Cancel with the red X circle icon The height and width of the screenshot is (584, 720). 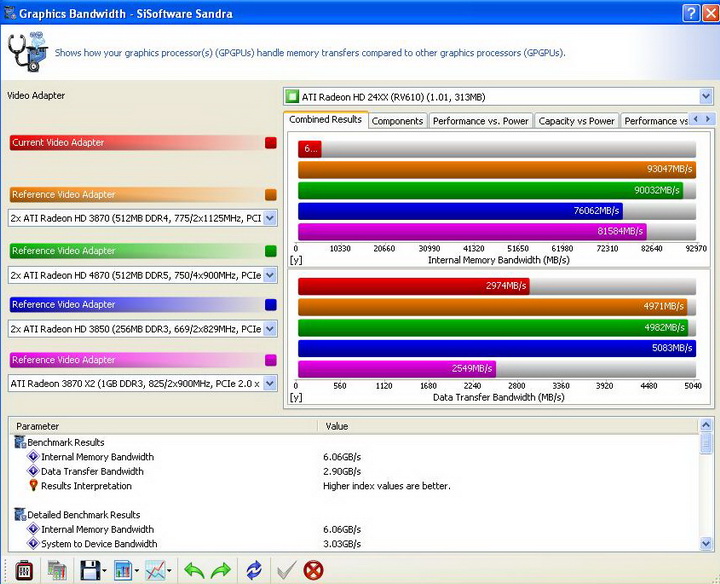(x=314, y=571)
